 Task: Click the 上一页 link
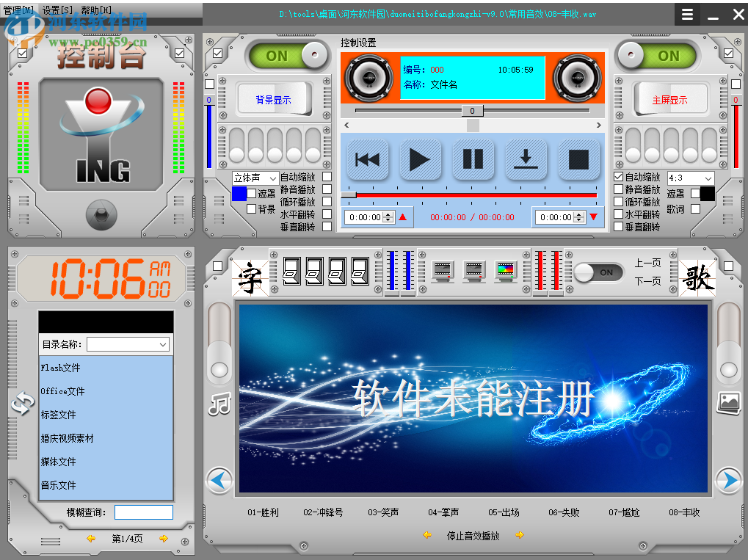pyautogui.click(x=648, y=263)
